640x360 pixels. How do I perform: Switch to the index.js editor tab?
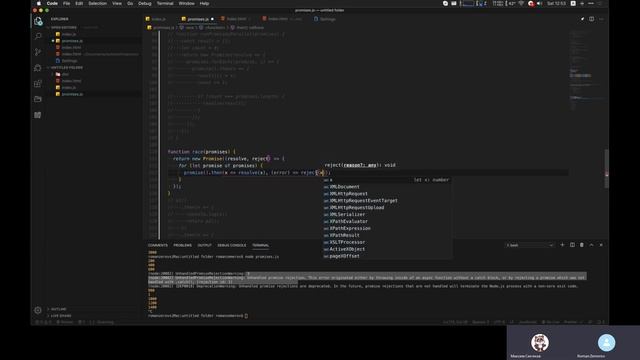pos(159,19)
